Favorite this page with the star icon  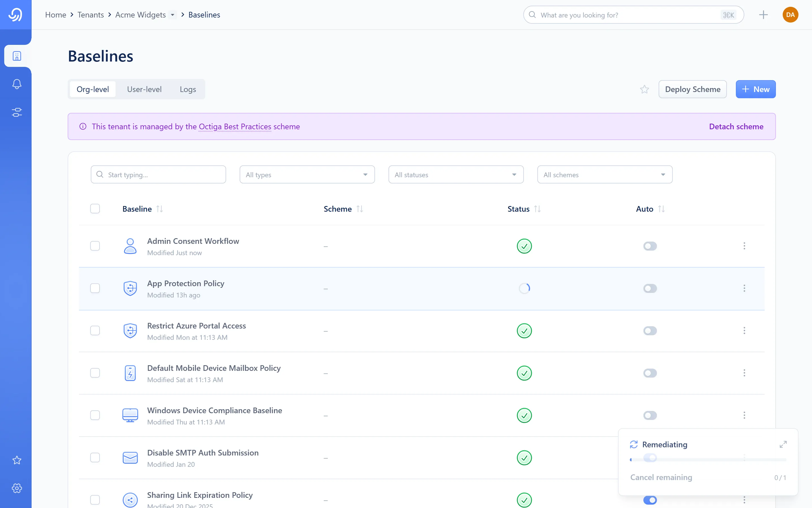tap(644, 89)
